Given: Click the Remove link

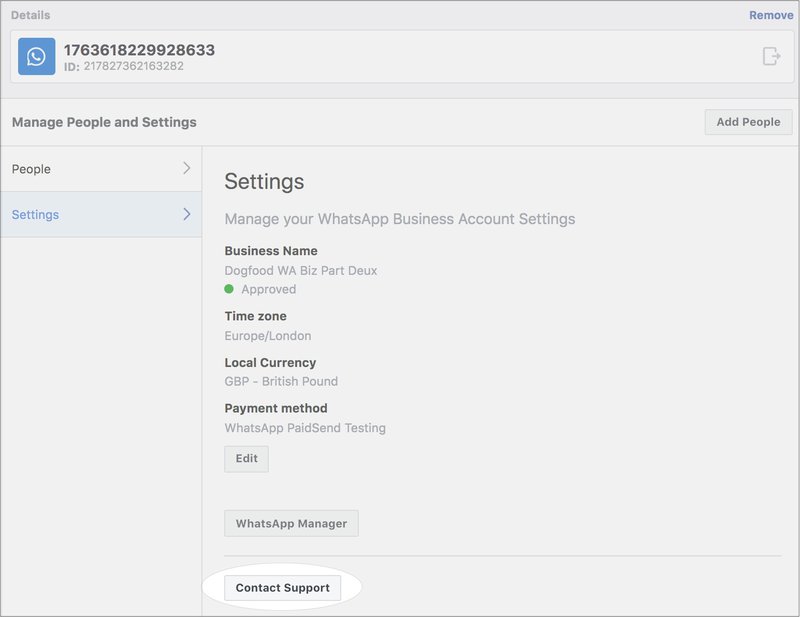Looking at the screenshot, I should point(771,15).
